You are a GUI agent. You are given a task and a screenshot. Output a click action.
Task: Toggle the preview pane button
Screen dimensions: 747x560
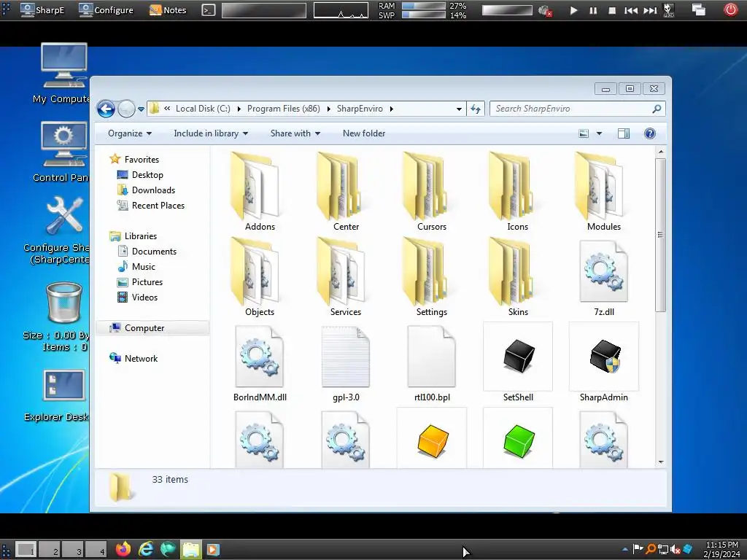point(624,134)
